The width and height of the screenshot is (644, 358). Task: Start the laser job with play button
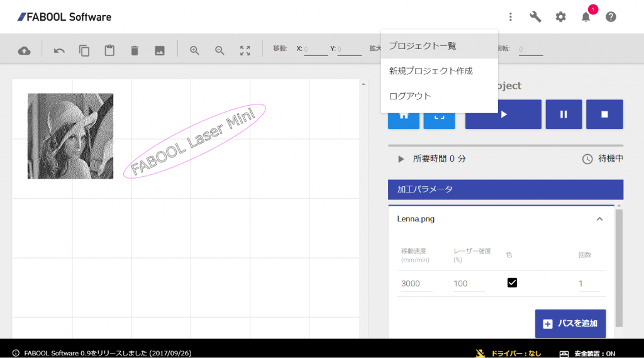coord(503,115)
